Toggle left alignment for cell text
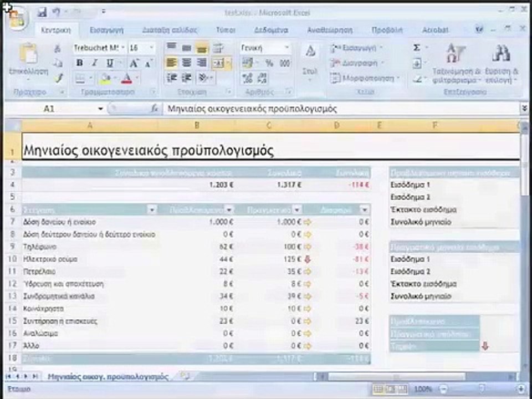532x399 pixels. click(x=172, y=63)
